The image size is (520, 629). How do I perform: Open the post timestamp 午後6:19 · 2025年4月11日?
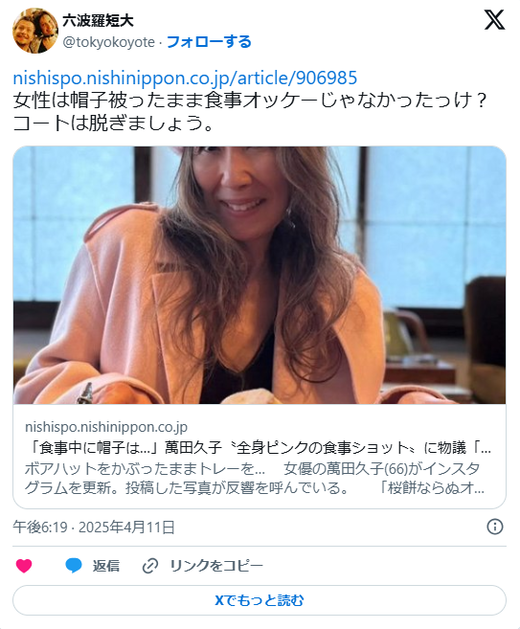(x=94, y=527)
